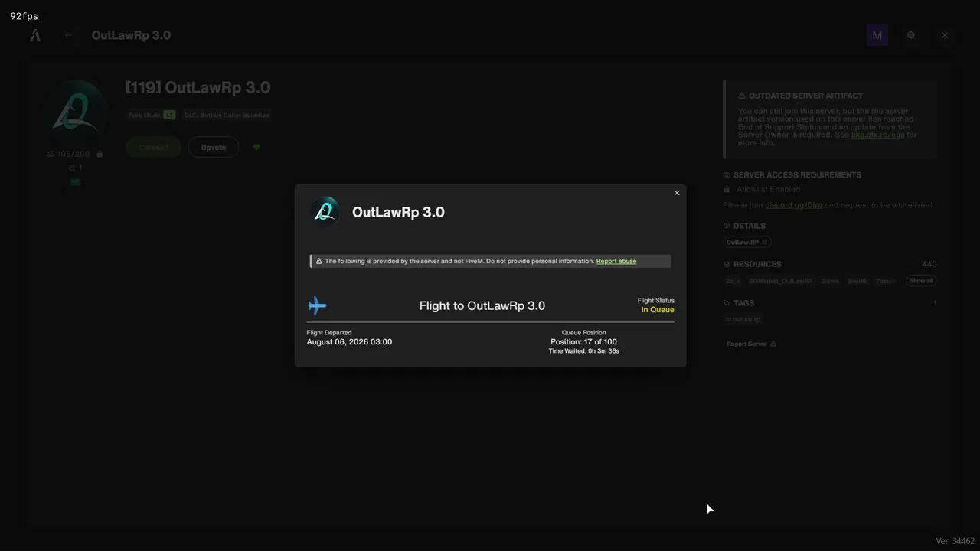Click the OutLaw-RP details chip
Screen dimensions: 980x551
746,243
